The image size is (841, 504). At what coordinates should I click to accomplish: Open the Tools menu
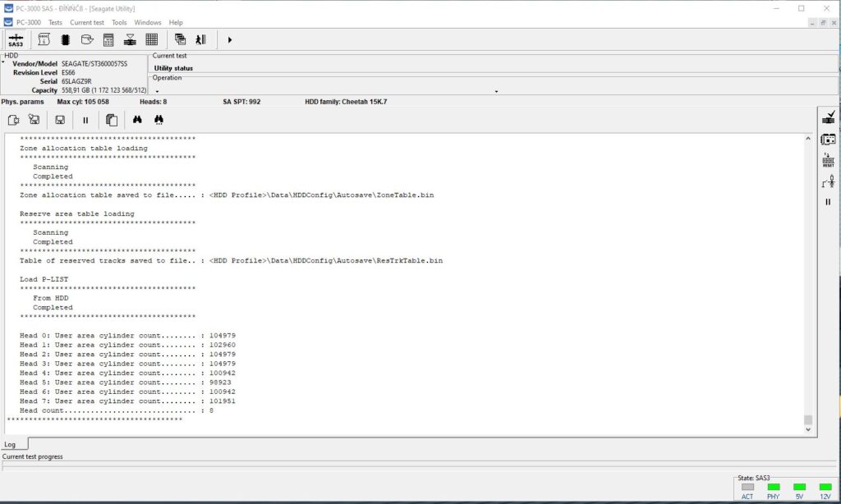pos(119,22)
